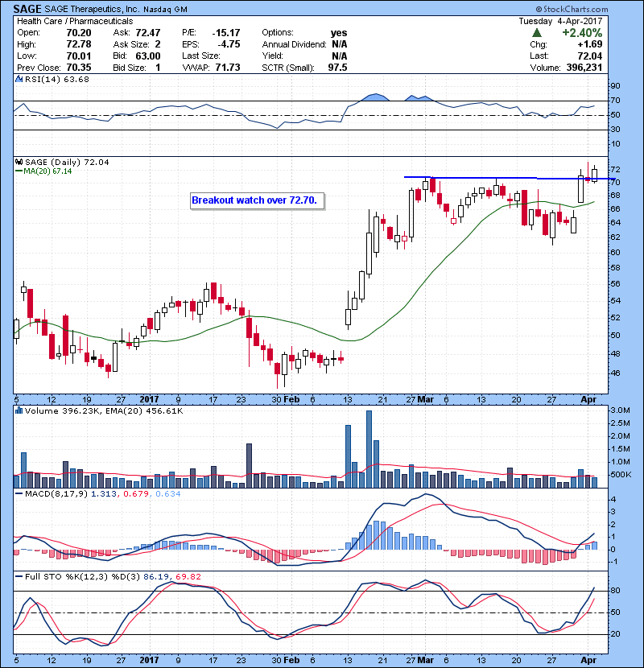The height and width of the screenshot is (668, 644).
Task: Click the dark blue MACD legend line marker
Action: tap(19, 494)
